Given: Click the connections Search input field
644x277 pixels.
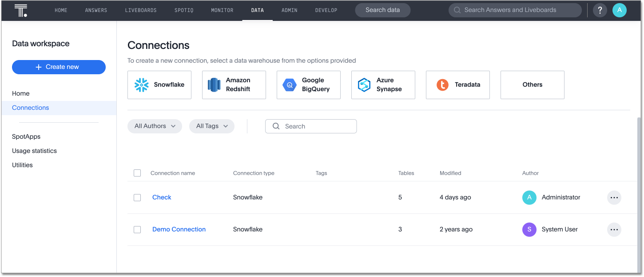Looking at the screenshot, I should point(311,126).
